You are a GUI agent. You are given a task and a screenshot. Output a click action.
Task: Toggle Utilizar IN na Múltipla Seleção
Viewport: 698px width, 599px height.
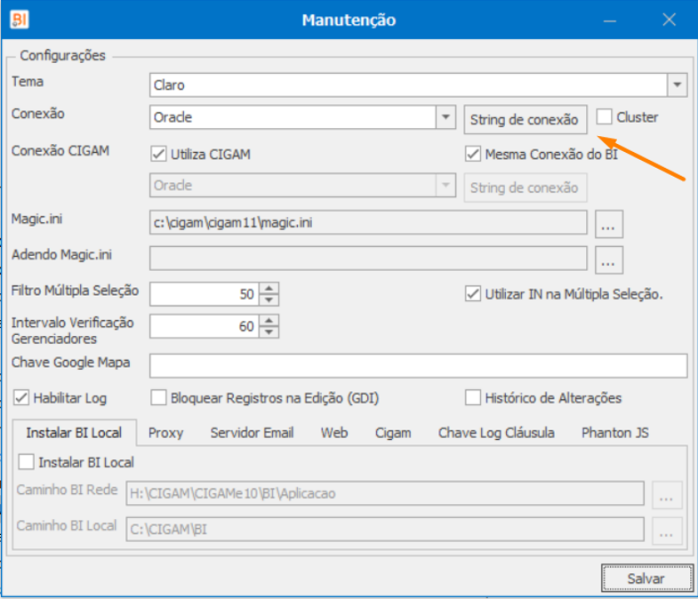[x=473, y=294]
